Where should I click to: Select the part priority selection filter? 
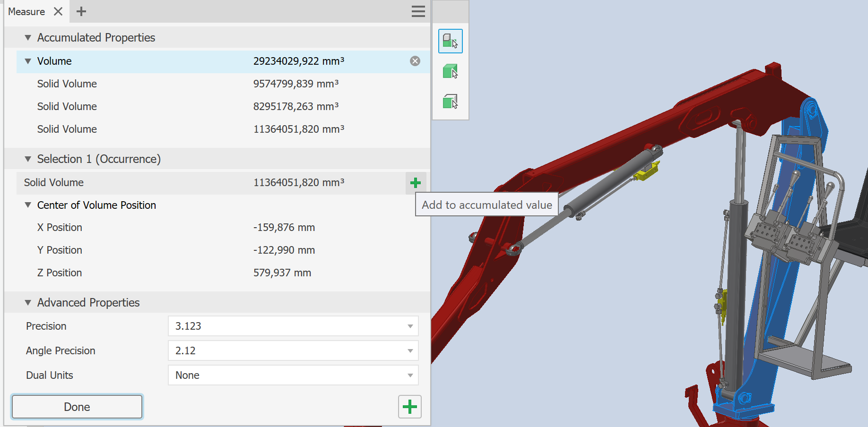[x=450, y=71]
